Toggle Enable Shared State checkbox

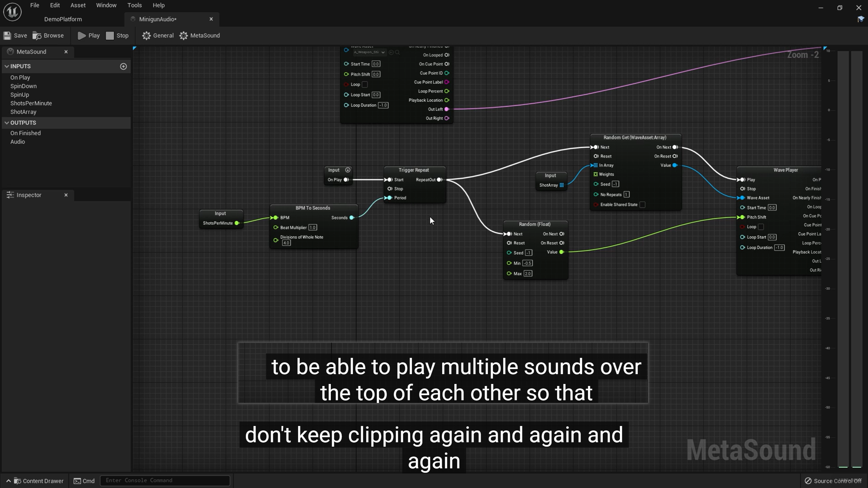point(643,205)
